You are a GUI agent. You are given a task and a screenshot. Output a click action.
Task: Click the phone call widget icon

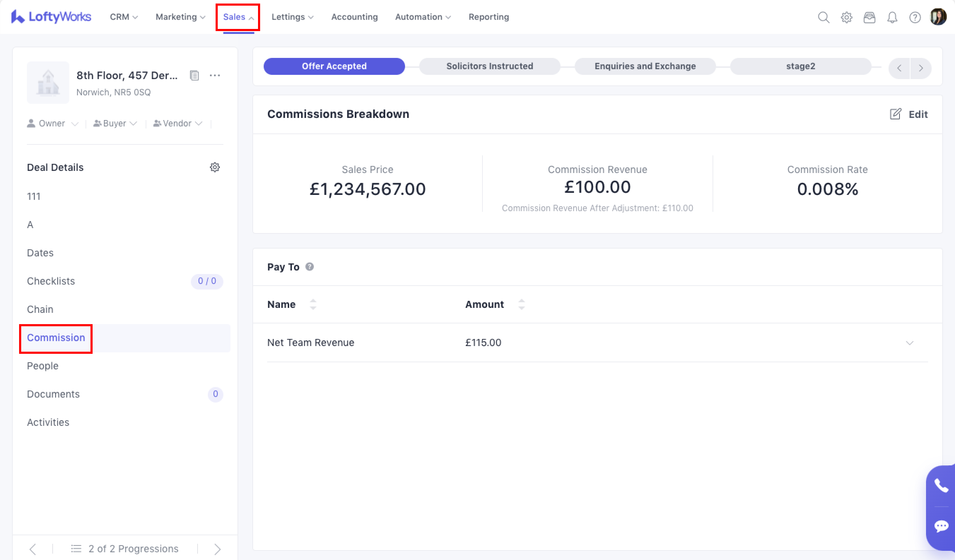coord(941,485)
